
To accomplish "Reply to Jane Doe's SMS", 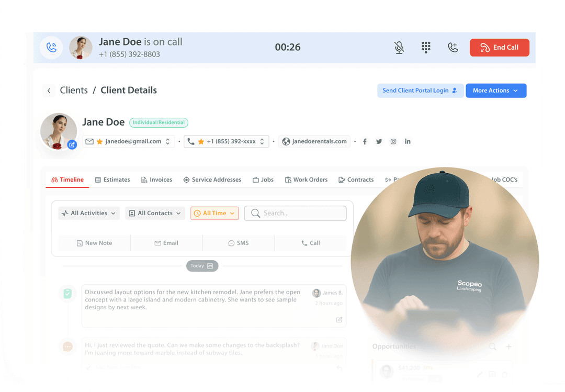I will [339, 368].
